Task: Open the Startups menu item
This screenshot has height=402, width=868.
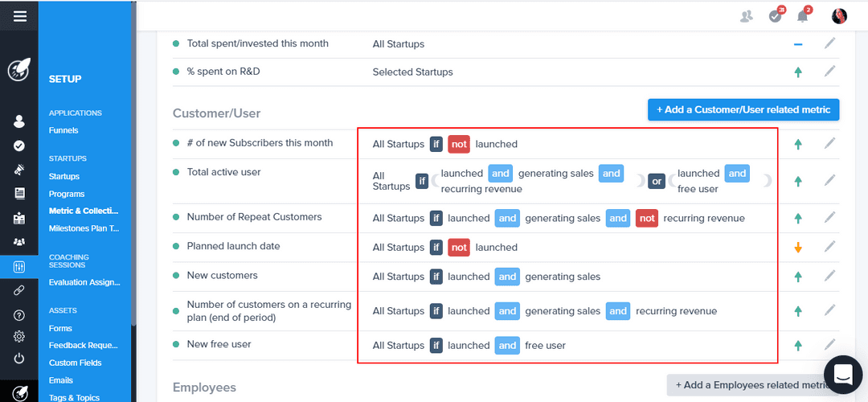Action: 64,176
